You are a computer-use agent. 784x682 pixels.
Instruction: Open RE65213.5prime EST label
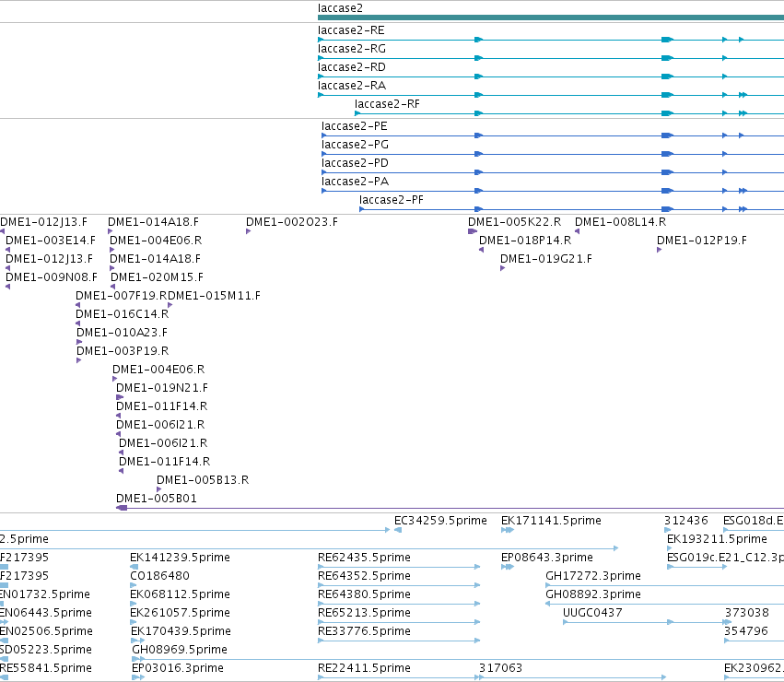pyautogui.click(x=364, y=613)
